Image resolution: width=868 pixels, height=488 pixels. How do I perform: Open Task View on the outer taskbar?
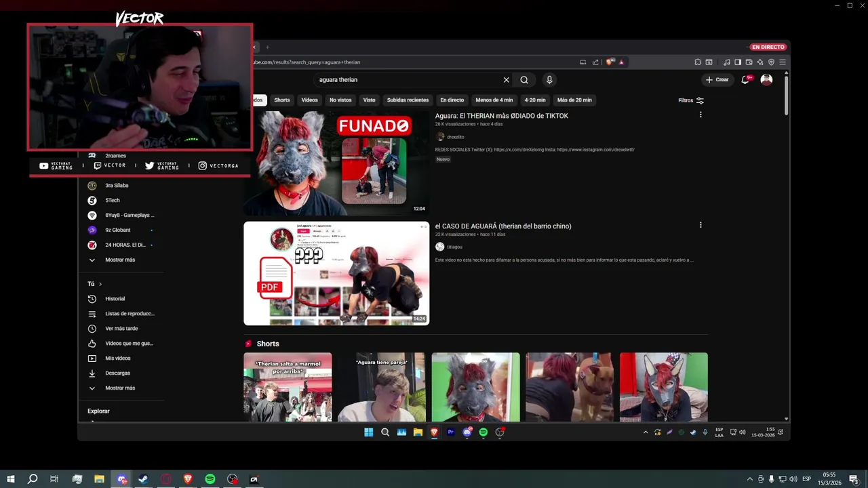click(x=54, y=479)
